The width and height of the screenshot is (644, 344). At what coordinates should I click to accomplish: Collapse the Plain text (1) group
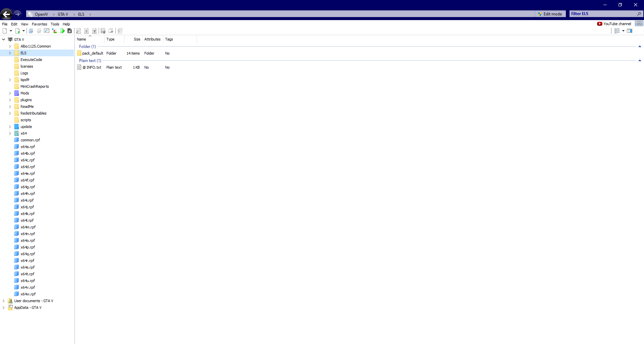pos(640,61)
